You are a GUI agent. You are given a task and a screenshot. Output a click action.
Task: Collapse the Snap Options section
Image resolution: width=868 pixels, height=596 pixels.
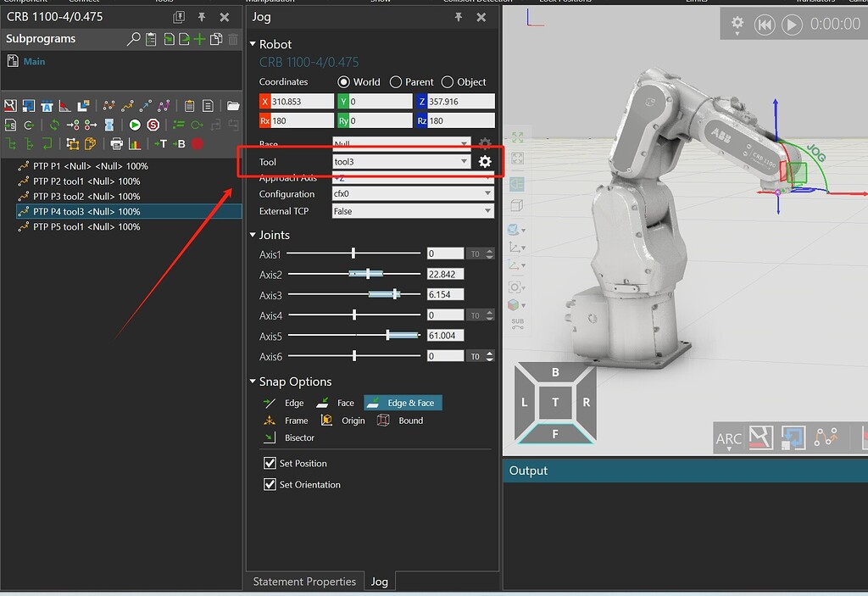click(252, 382)
